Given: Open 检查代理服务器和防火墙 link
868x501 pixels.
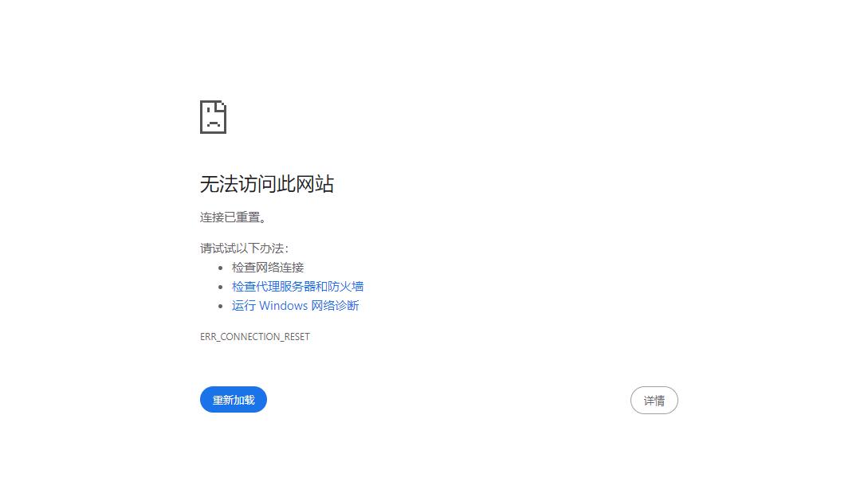Looking at the screenshot, I should point(297,287).
